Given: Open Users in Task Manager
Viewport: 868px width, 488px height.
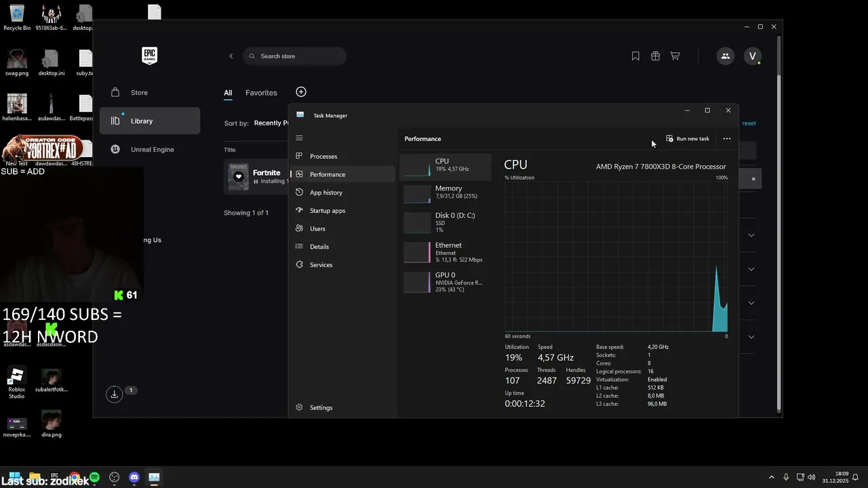Looking at the screenshot, I should click(x=342, y=228).
